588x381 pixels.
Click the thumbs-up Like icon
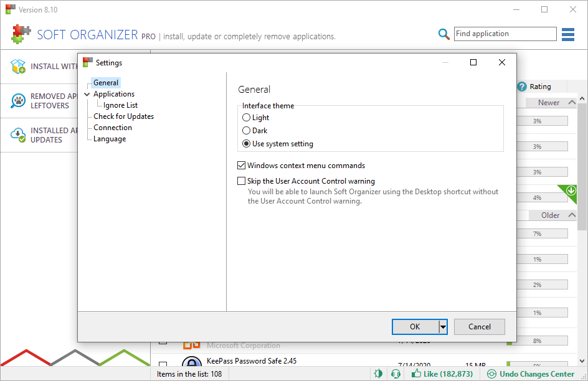416,373
